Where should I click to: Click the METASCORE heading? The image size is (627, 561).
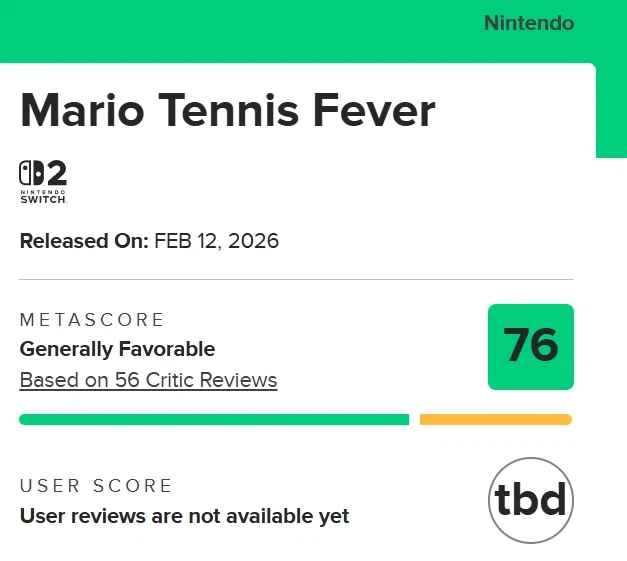pos(92,320)
